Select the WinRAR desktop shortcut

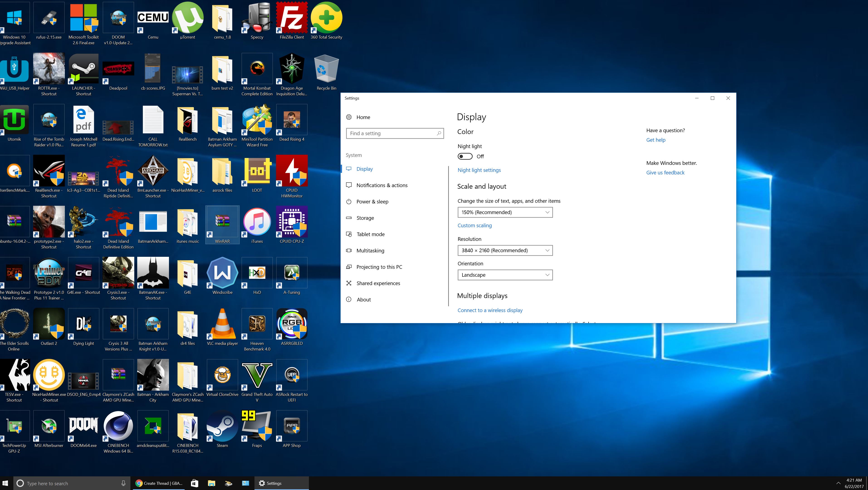[x=223, y=225]
